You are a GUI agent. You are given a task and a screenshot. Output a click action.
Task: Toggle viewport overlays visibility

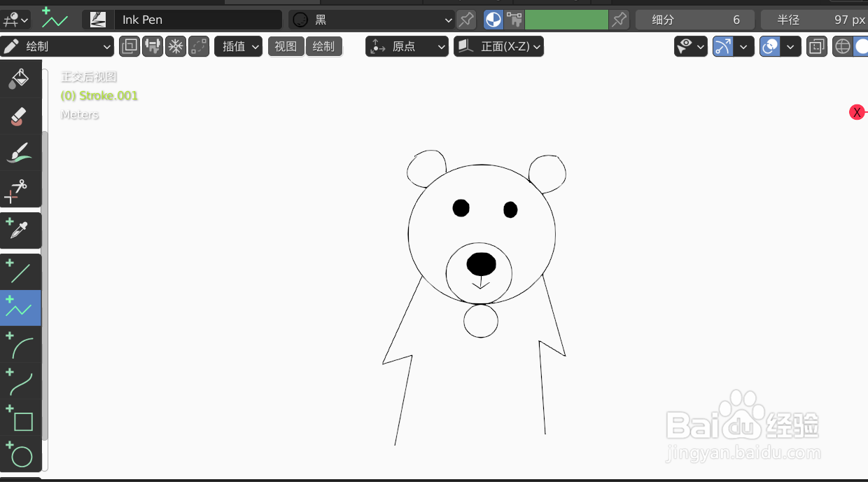click(x=770, y=47)
